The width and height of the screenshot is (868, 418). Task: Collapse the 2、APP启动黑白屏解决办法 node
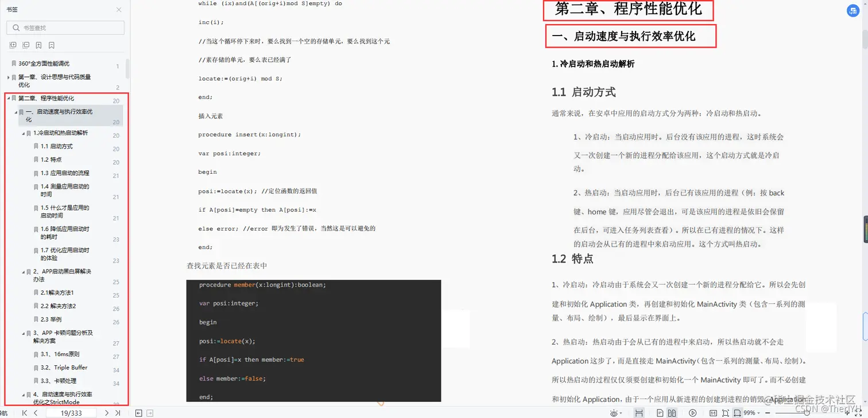coord(24,272)
